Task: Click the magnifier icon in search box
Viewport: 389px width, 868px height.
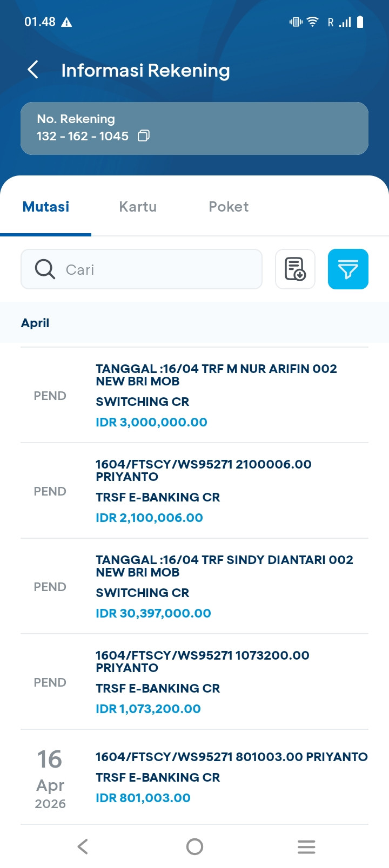Action: point(45,269)
